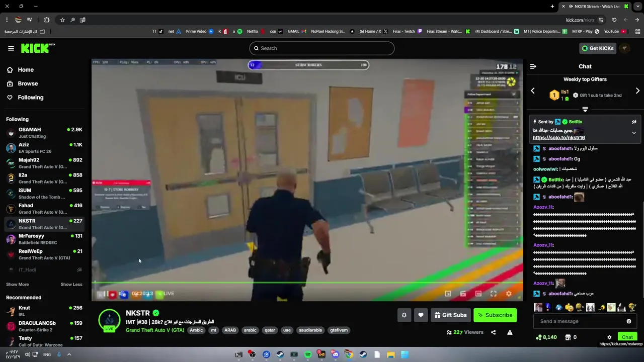Open DRACULANCSb's Counter-Strike 2 channel
644x362 pixels.
coord(44,326)
